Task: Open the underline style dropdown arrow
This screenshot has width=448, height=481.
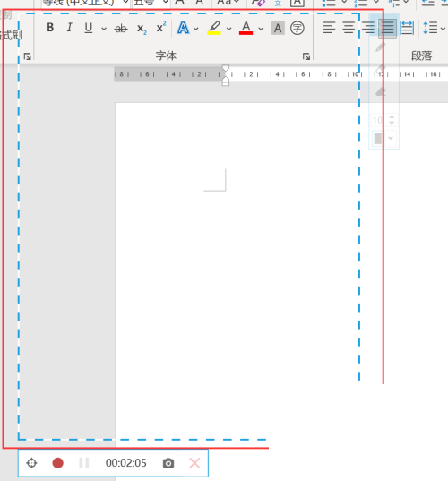Action: point(104,29)
